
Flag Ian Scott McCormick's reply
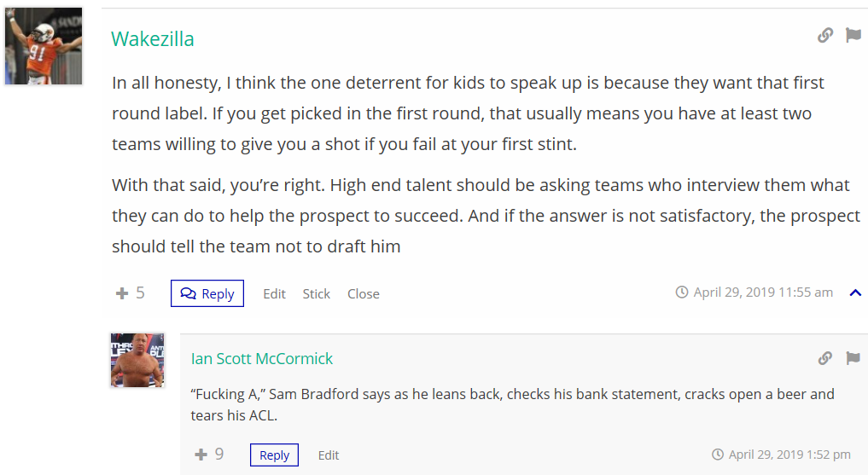coord(853,358)
